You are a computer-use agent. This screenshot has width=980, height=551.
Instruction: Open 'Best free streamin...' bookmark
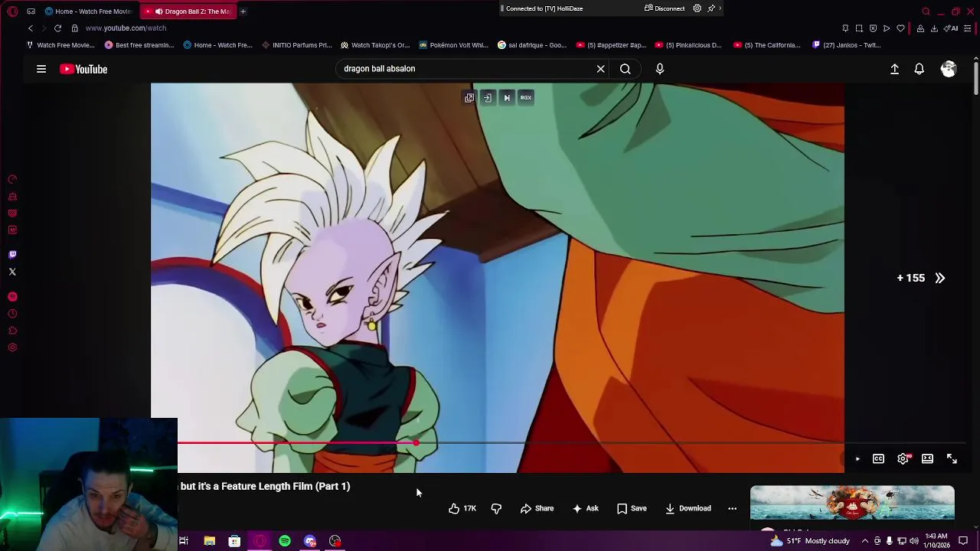point(139,45)
